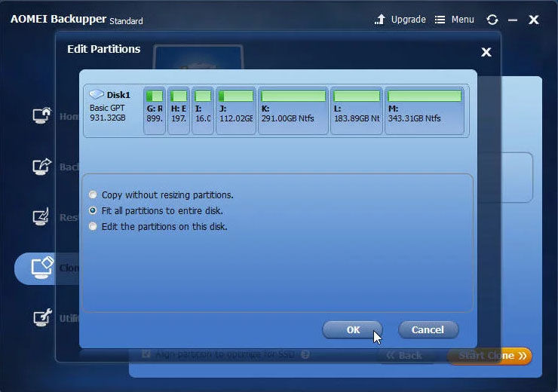The image size is (558, 392).
Task: Minimize the AOMEI Backupper window
Action: 513,20
